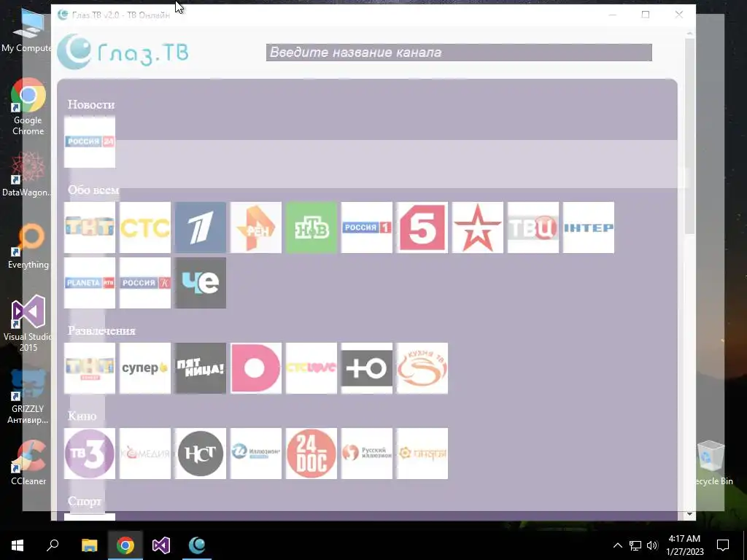Click the Обо всем category heading
The width and height of the screenshot is (747, 560).
93,190
